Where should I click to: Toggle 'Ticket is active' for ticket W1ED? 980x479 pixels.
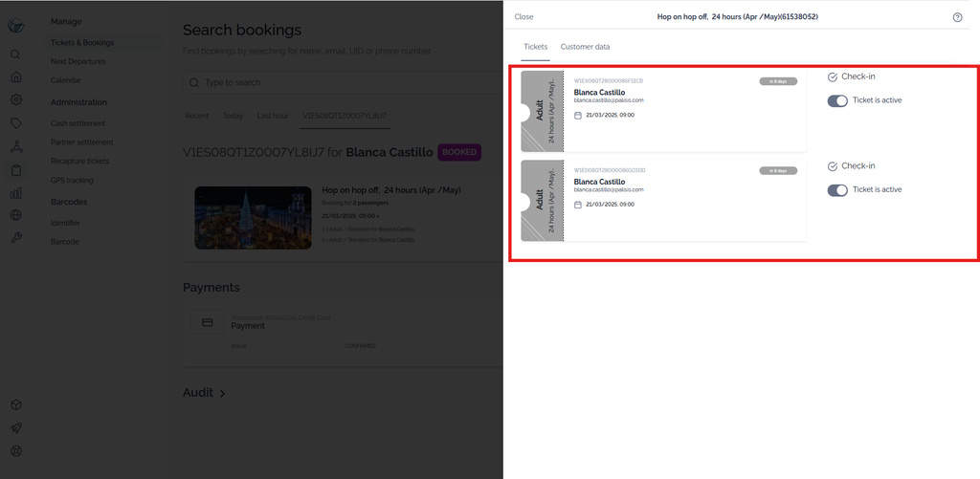[837, 190]
